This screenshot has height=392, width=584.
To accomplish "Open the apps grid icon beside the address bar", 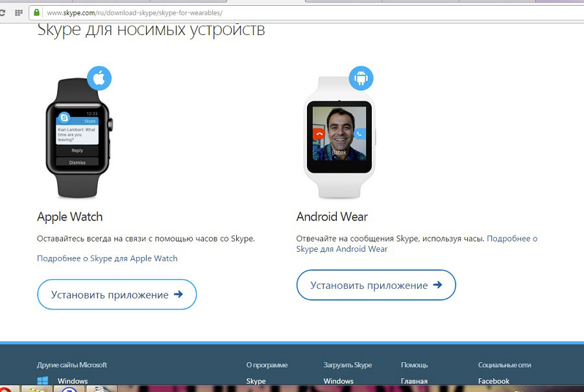I will [x=19, y=13].
